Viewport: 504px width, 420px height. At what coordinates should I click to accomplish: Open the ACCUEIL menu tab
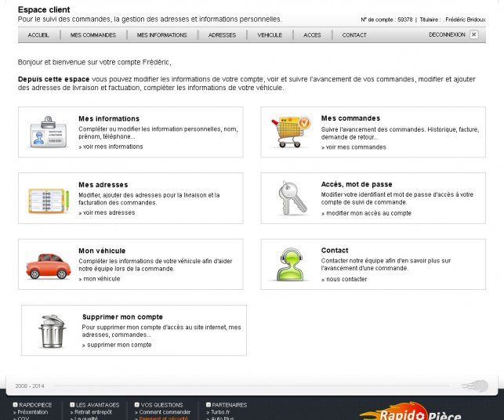point(38,35)
